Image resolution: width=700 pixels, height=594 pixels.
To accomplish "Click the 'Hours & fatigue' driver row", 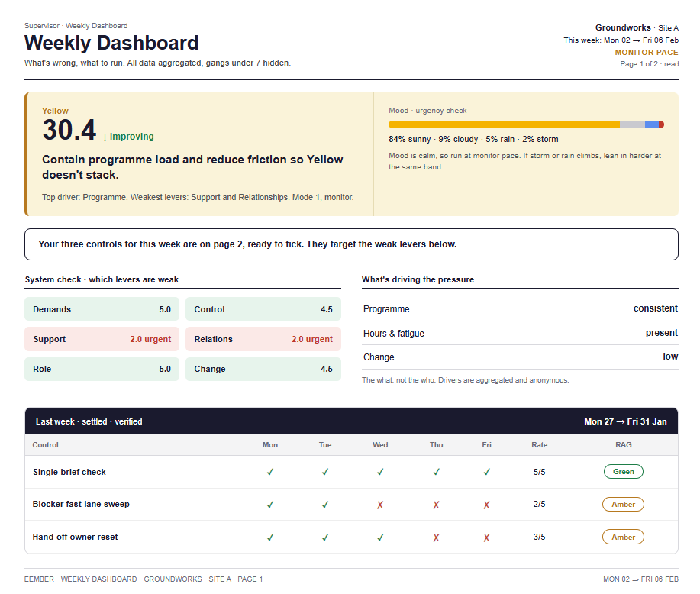I will point(520,333).
